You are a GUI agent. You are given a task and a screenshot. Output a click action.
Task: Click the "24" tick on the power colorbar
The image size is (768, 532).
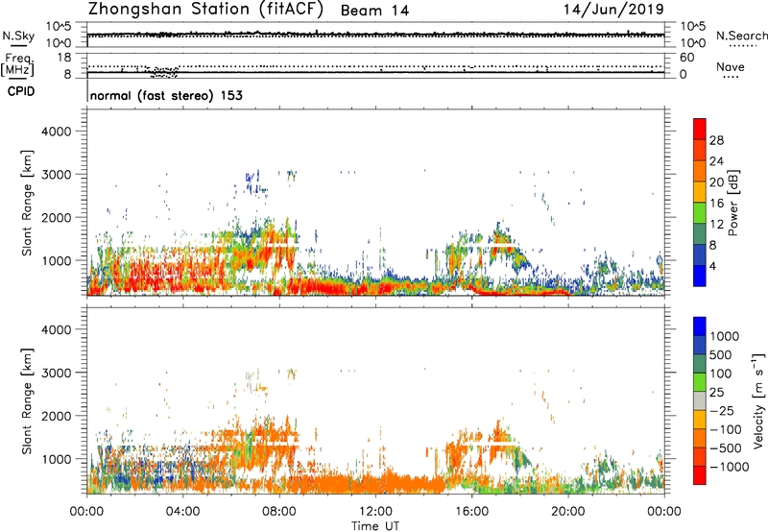point(716,161)
